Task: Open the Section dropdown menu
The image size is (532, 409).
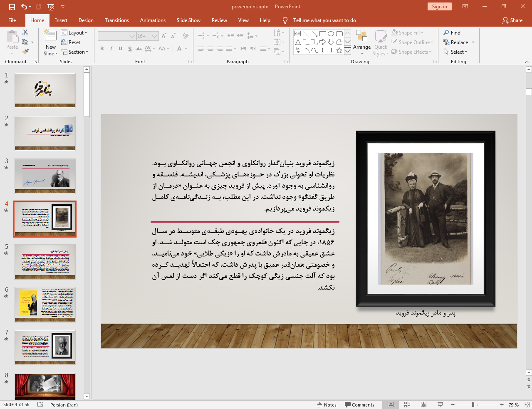Action: pos(75,52)
